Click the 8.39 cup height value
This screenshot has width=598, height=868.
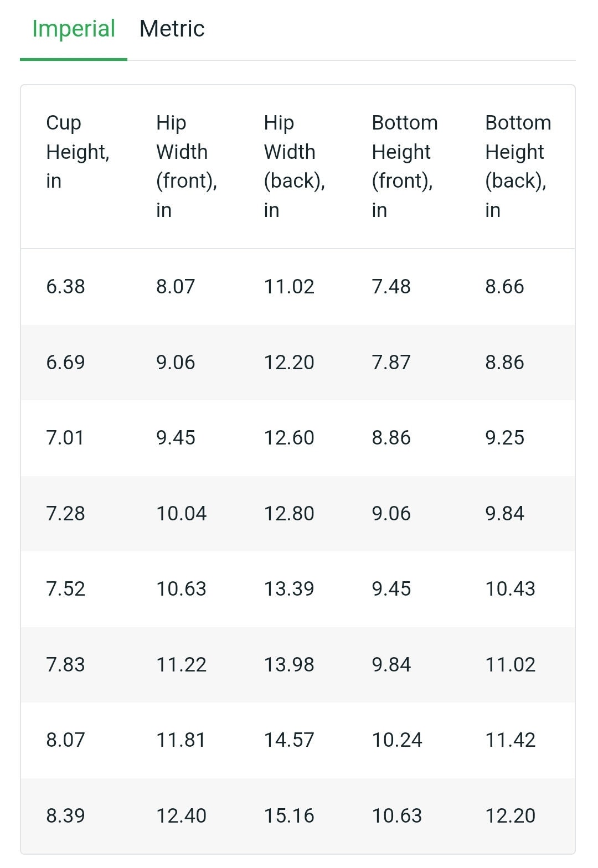tap(66, 816)
